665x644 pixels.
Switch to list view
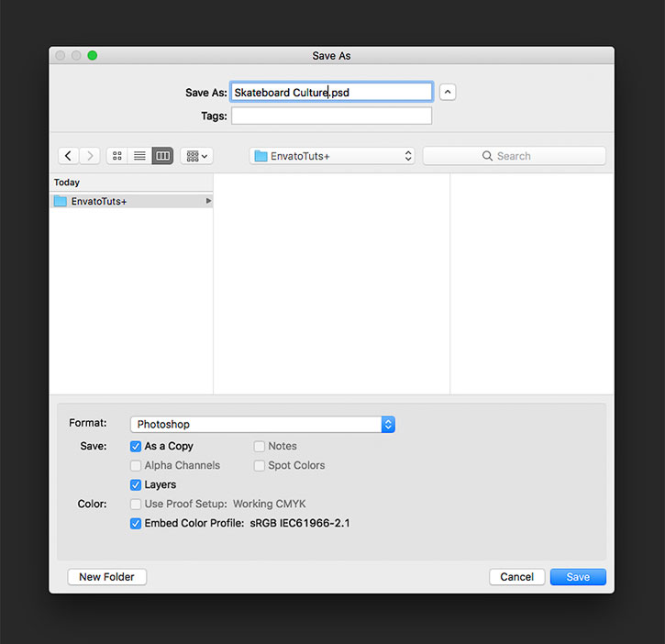139,156
